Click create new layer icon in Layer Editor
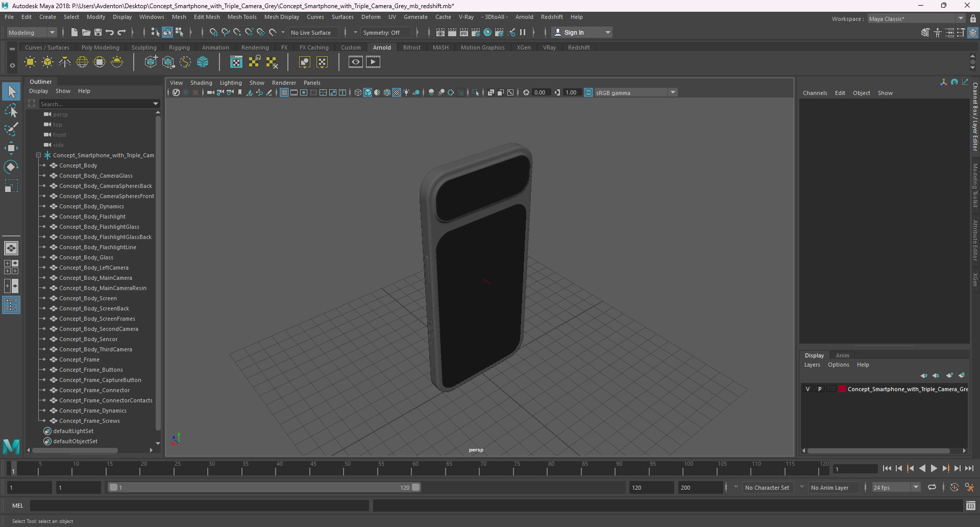Image resolution: width=980 pixels, height=527 pixels. click(949, 375)
